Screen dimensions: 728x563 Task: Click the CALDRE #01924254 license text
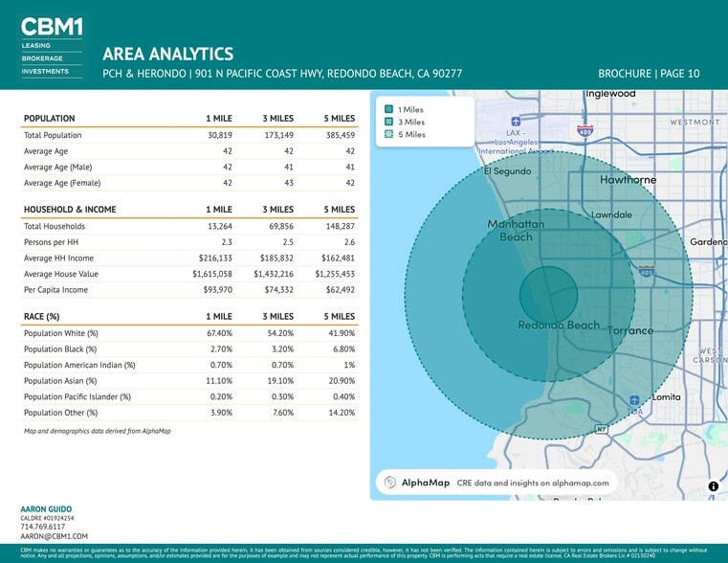coord(48,518)
